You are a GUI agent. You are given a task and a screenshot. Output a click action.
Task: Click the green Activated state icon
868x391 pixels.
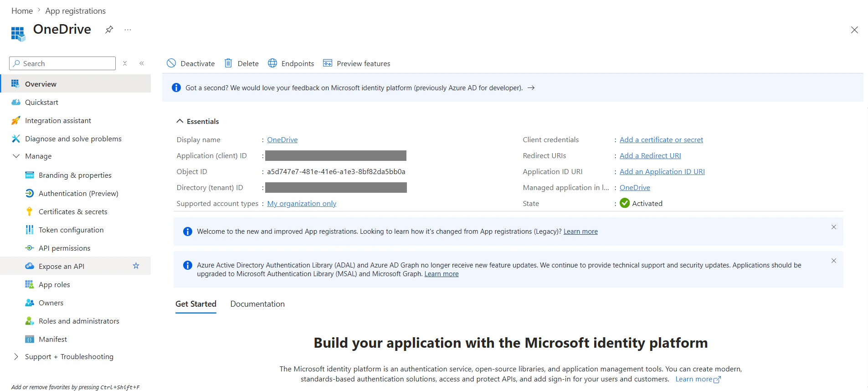pos(625,203)
